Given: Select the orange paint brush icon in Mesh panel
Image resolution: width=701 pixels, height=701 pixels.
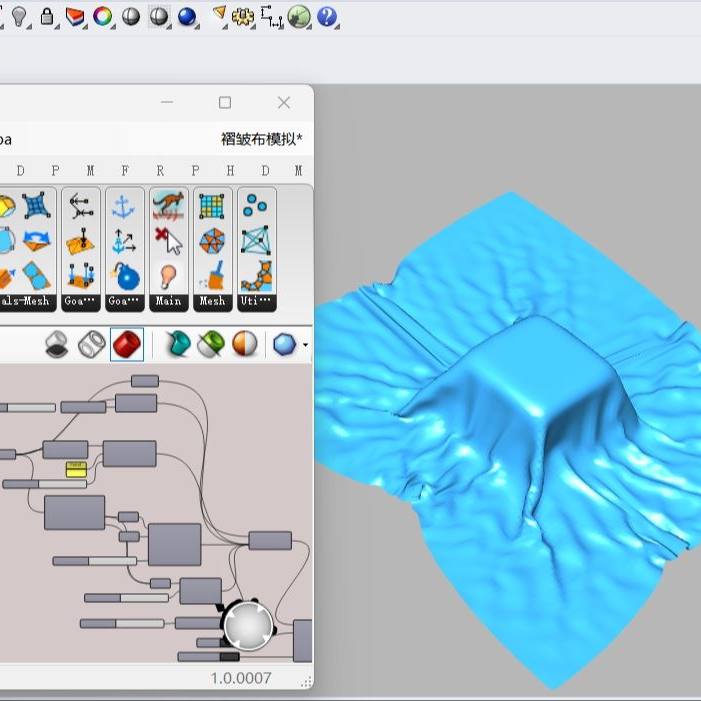Looking at the screenshot, I should (x=214, y=276).
